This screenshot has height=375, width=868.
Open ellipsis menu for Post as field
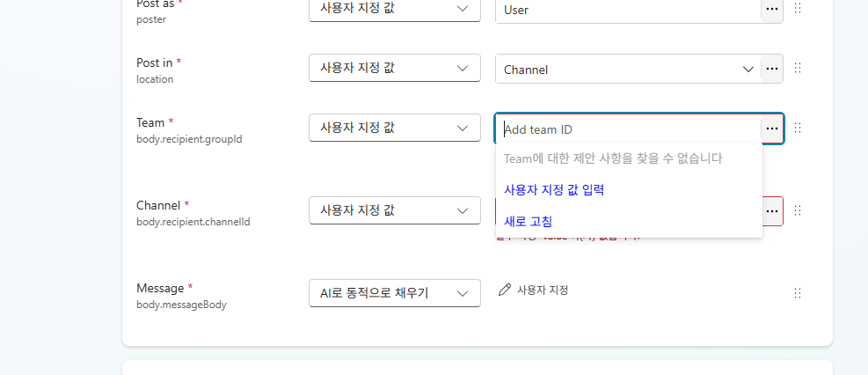point(771,10)
